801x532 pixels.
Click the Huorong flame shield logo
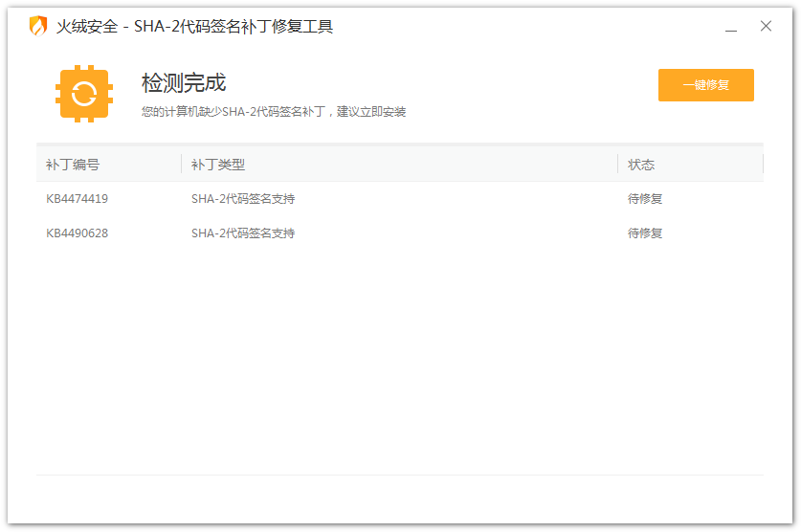(38, 26)
